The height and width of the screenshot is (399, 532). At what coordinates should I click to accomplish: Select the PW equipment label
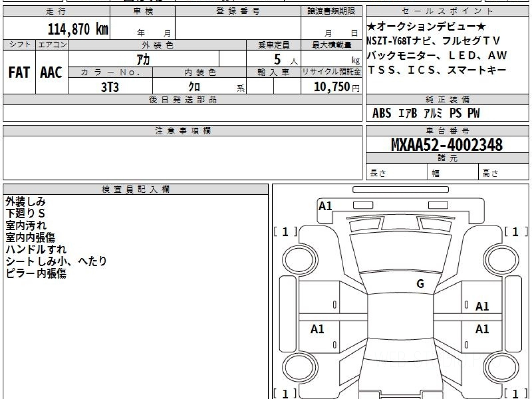point(473,113)
